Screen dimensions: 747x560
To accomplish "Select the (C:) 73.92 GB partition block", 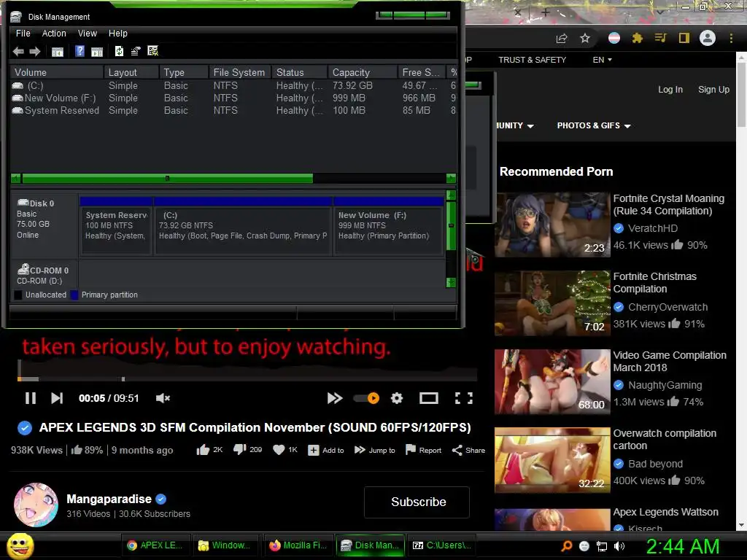I will click(x=243, y=227).
